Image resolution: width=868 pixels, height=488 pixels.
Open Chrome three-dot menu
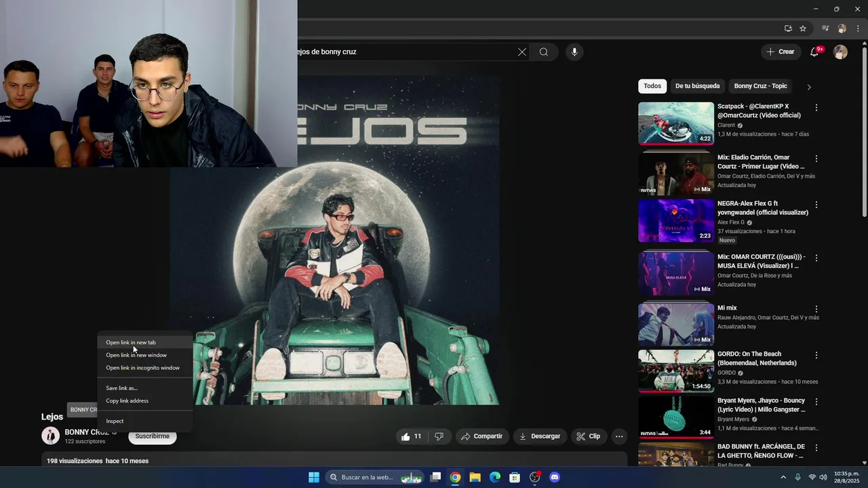[x=858, y=28]
